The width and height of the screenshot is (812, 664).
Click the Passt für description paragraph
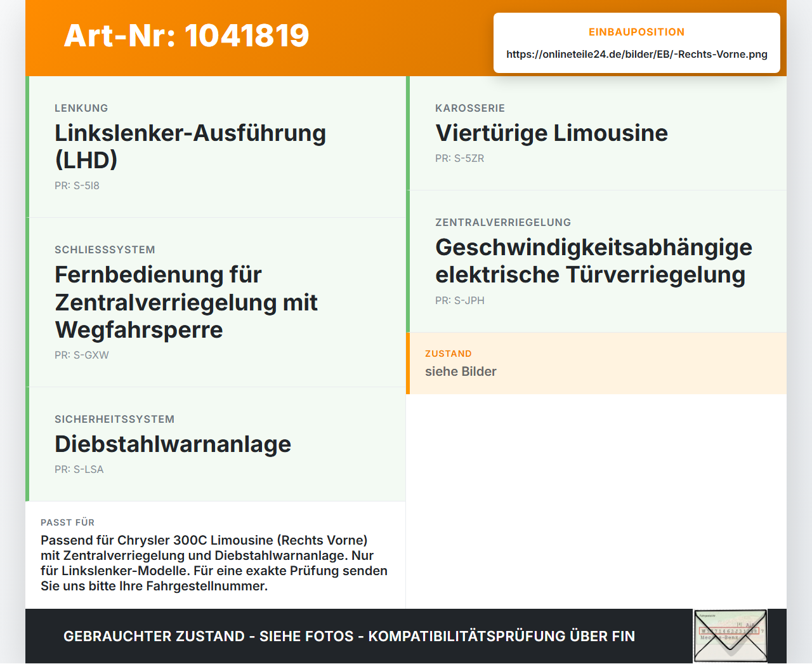214,563
